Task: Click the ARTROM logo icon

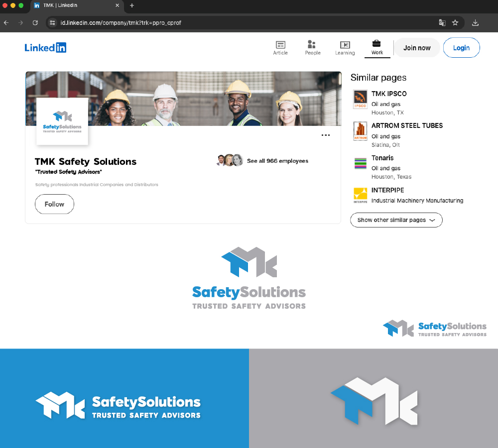Action: [360, 131]
